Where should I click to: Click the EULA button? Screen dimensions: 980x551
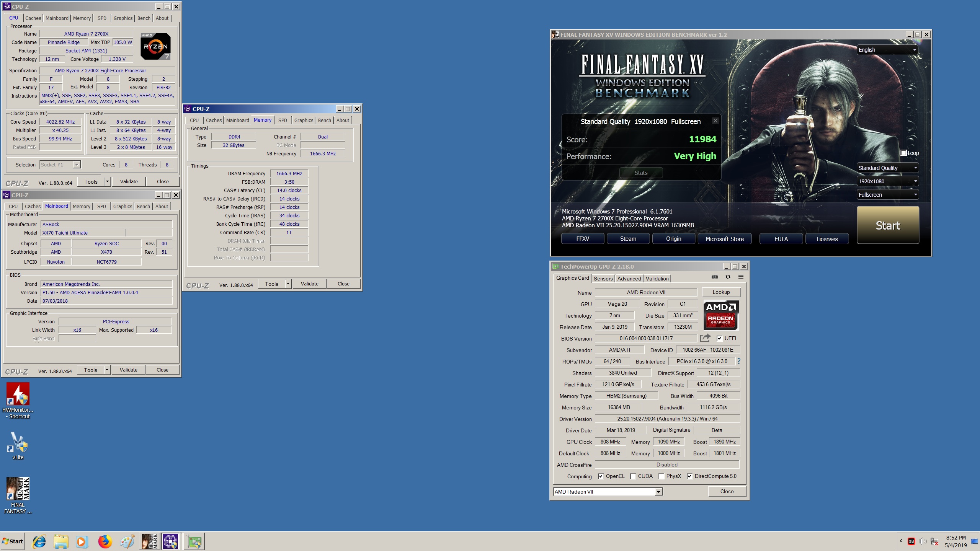click(x=781, y=239)
